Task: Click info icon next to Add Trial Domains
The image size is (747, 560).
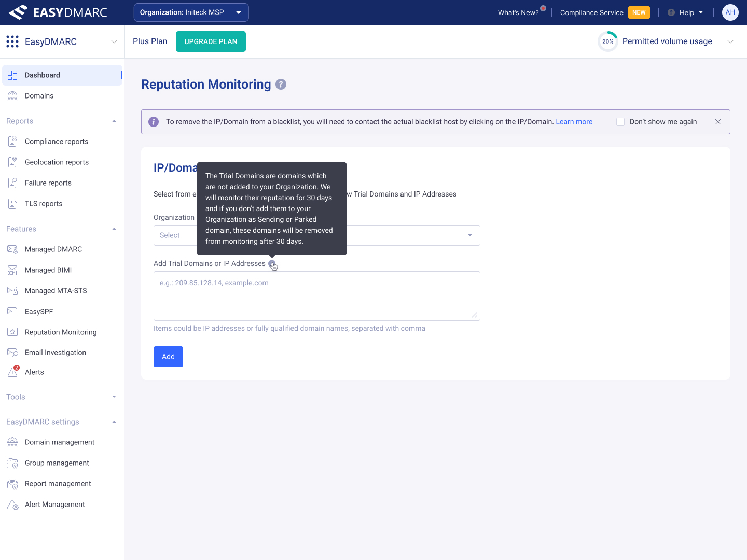Action: pyautogui.click(x=272, y=264)
